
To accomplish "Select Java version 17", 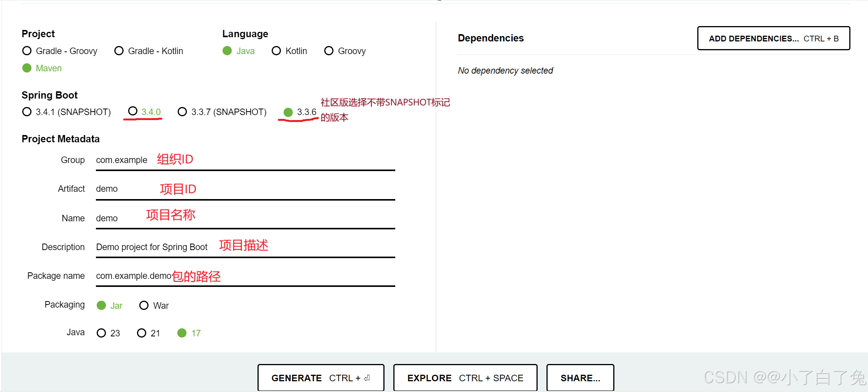I will point(189,333).
